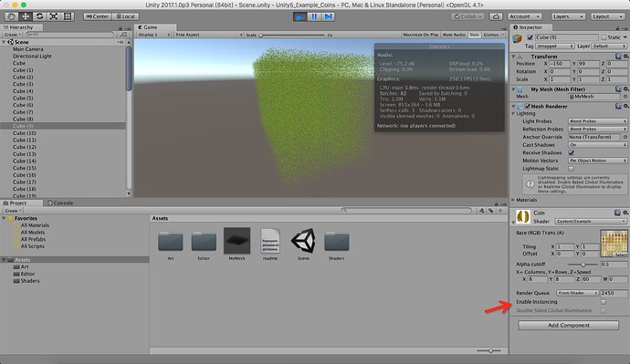Select the Hand tool in toolbar
The width and height of the screenshot is (630, 364).
11,16
